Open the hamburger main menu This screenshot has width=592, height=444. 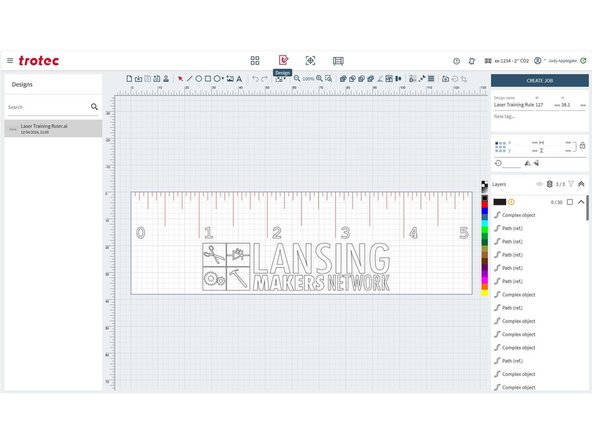point(10,60)
